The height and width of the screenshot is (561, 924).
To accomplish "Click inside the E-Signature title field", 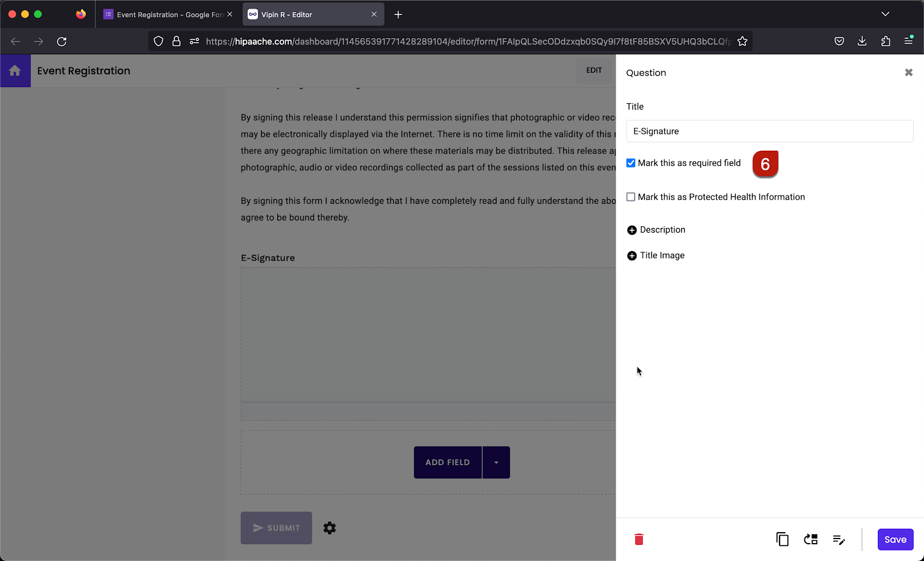I will 769,131.
